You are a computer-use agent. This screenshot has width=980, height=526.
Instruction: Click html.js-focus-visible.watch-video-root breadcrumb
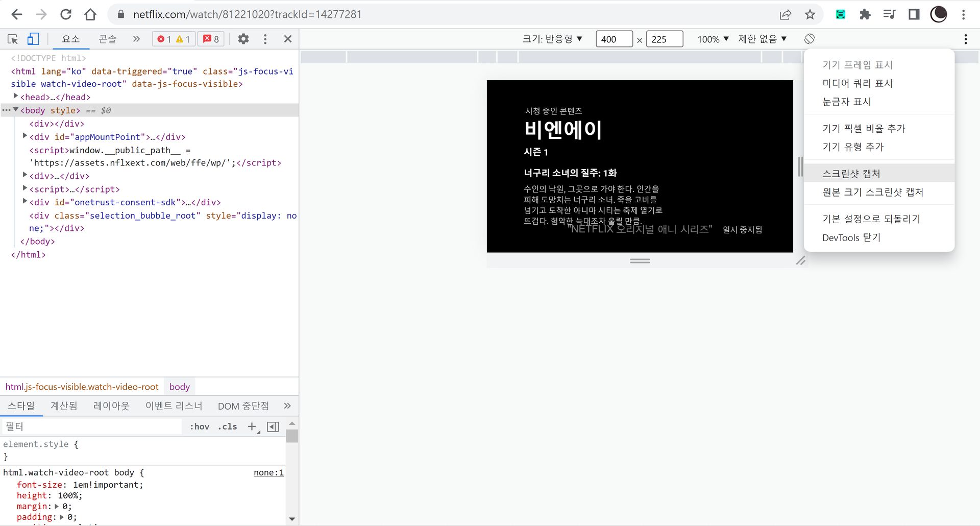(82, 387)
